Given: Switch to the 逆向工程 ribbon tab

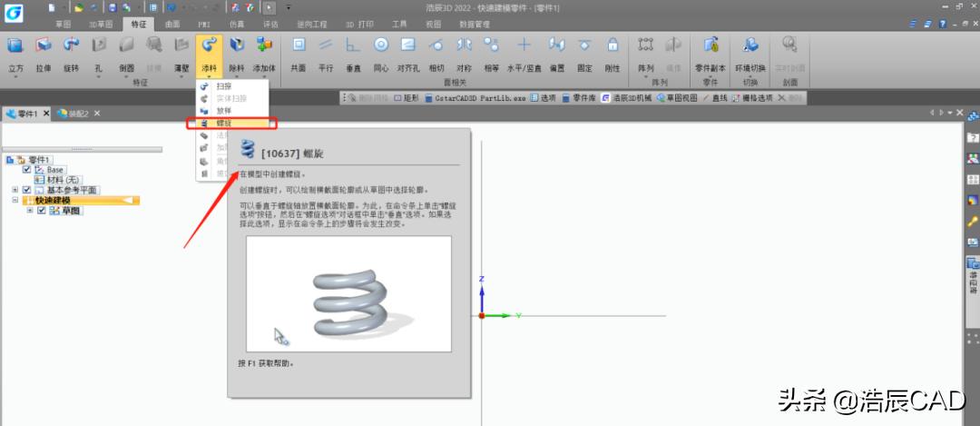Looking at the screenshot, I should [x=312, y=25].
